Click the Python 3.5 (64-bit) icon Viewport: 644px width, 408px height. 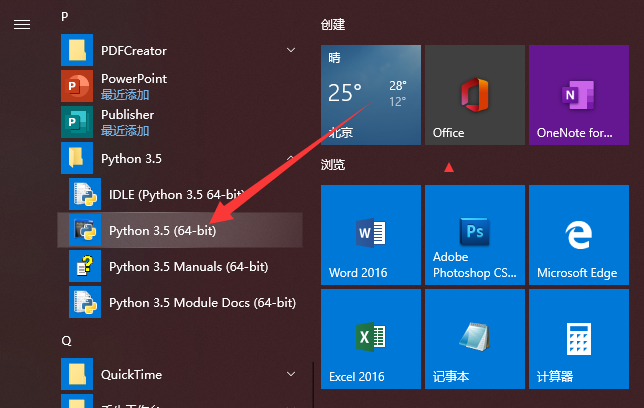(x=85, y=230)
